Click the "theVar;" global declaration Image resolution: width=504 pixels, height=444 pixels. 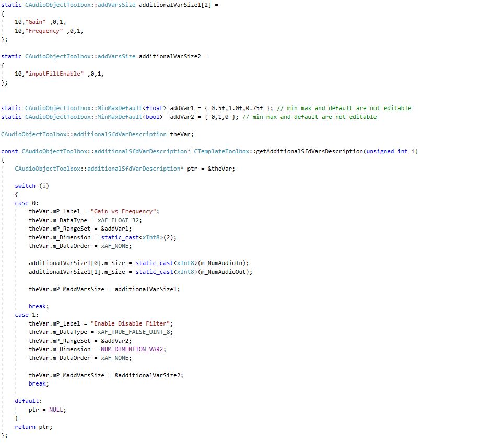point(182,134)
